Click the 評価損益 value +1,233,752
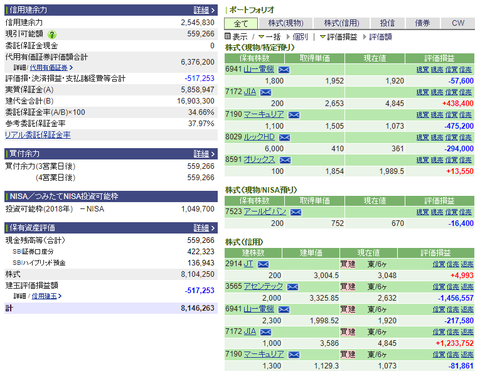This screenshot has height=376, width=480. (455, 344)
